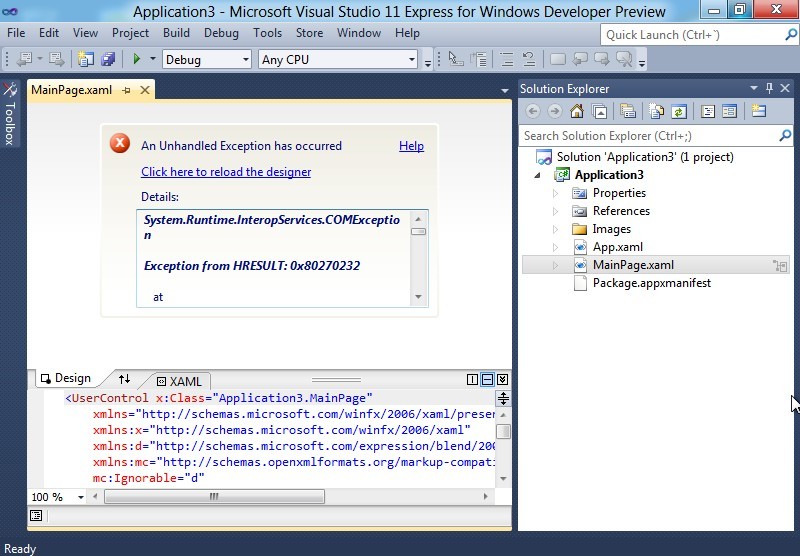Click Collapse All in Solution Explorer
800x556 pixels.
pos(599,111)
